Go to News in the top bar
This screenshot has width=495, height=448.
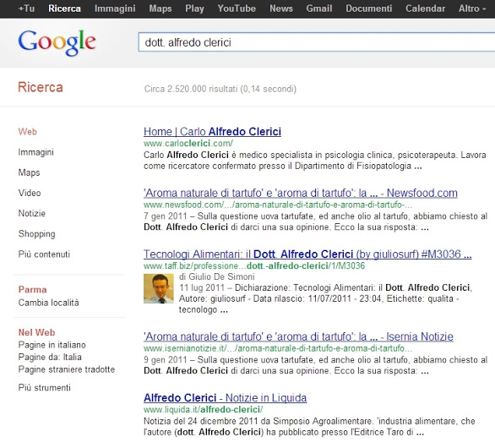coord(281,8)
